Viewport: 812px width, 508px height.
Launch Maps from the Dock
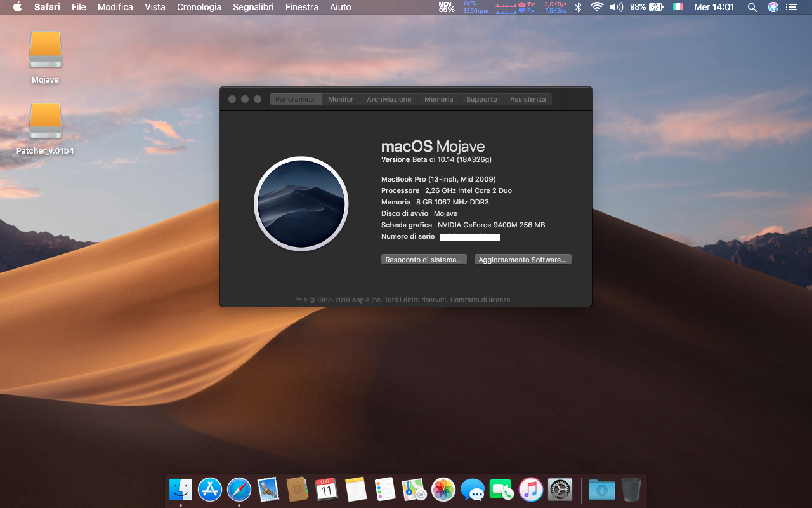[x=414, y=490]
